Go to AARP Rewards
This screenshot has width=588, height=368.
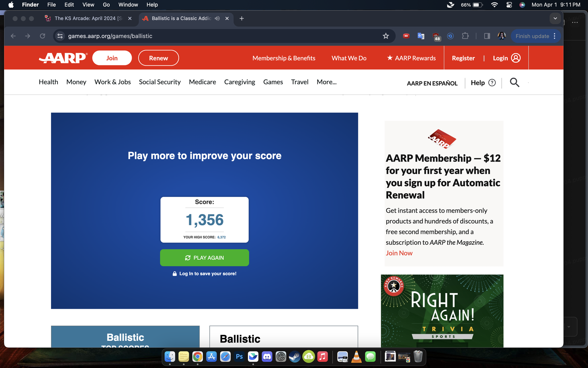pos(411,58)
